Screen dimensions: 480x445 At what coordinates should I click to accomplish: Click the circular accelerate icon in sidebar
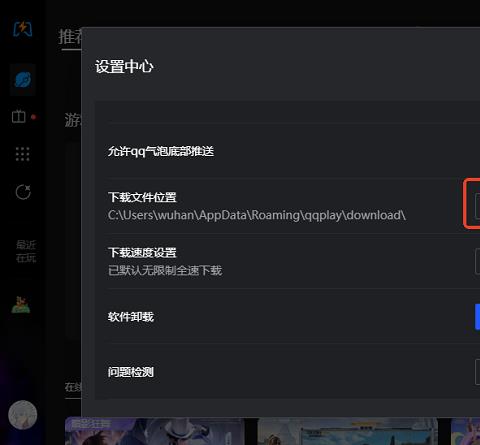pyautogui.click(x=23, y=192)
